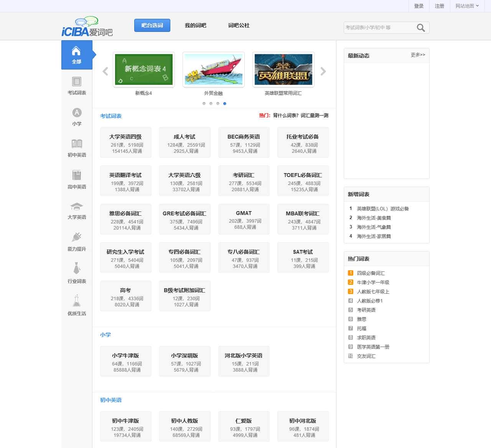Open 初中英语 sidebar category
Image resolution: width=491 pixels, height=448 pixels.
[x=77, y=148]
